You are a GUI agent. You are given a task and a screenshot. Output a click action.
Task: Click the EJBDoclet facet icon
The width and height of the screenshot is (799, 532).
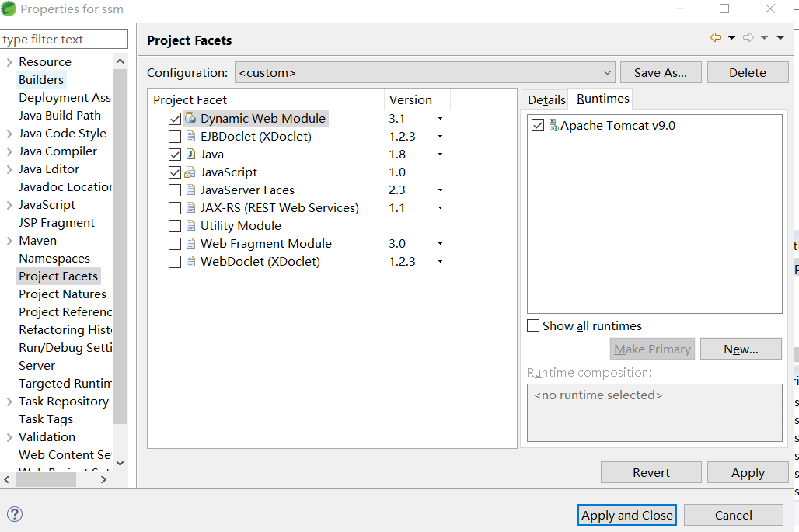click(x=190, y=137)
